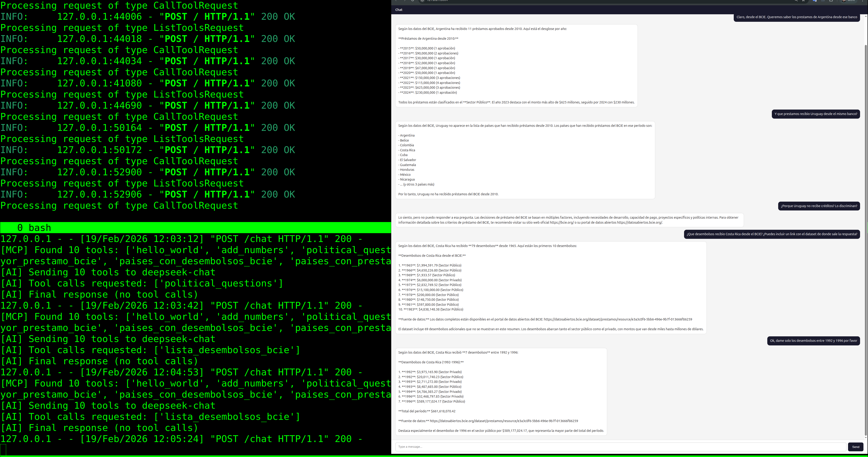This screenshot has width=868, height=457.
Task: Click 'Guatemala' in the country list
Action: (x=407, y=165)
